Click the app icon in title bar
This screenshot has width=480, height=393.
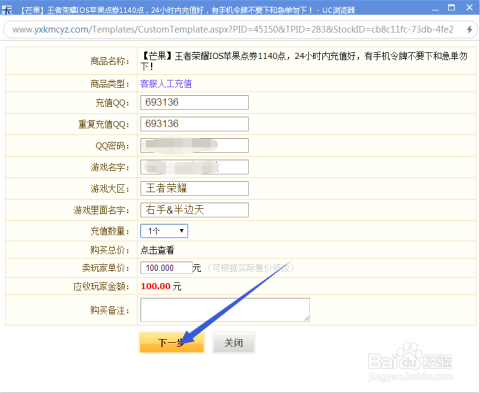7,10
